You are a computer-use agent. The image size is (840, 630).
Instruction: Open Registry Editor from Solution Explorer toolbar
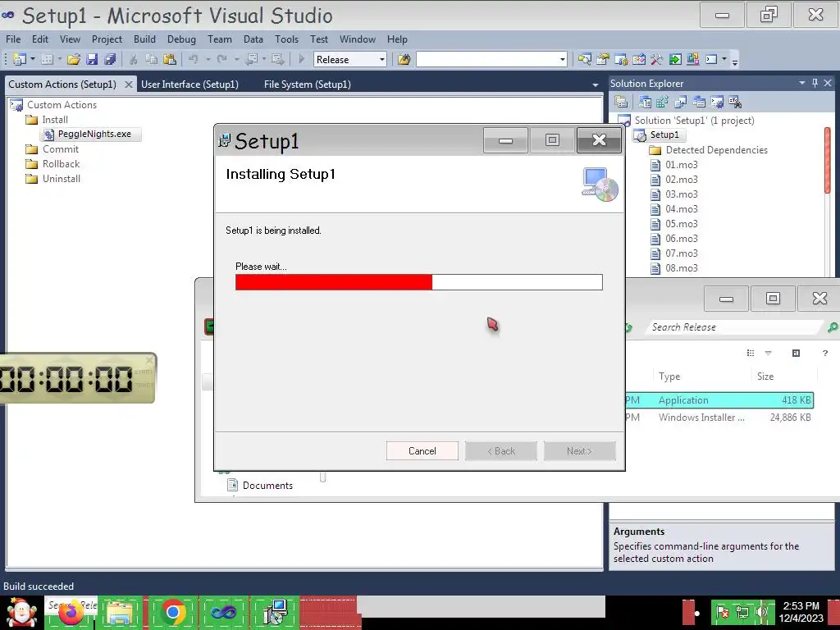click(x=663, y=102)
